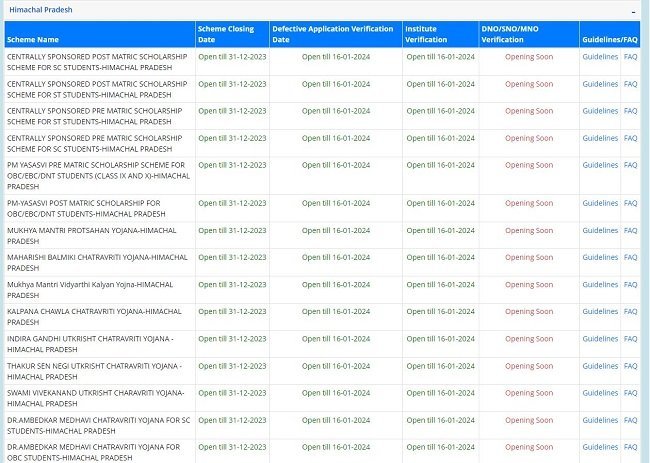This screenshot has width=650, height=463.
Task: Open Guidelines for Post Matric SC Students scheme
Action: [x=600, y=57]
